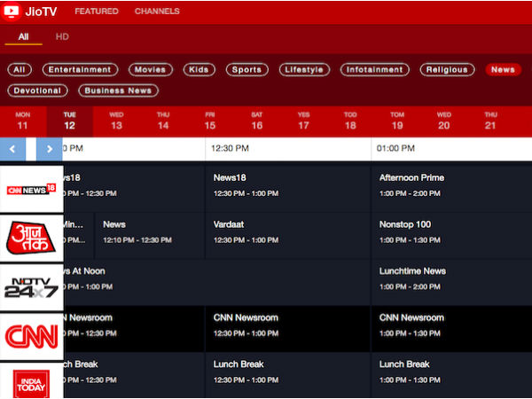Open CNN Newsroom 12:30 PM - 1:00 PM
This screenshot has height=399, width=532.
[288, 329]
